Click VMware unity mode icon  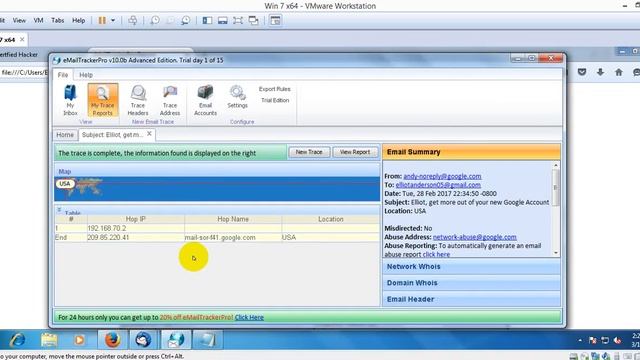[253, 20]
